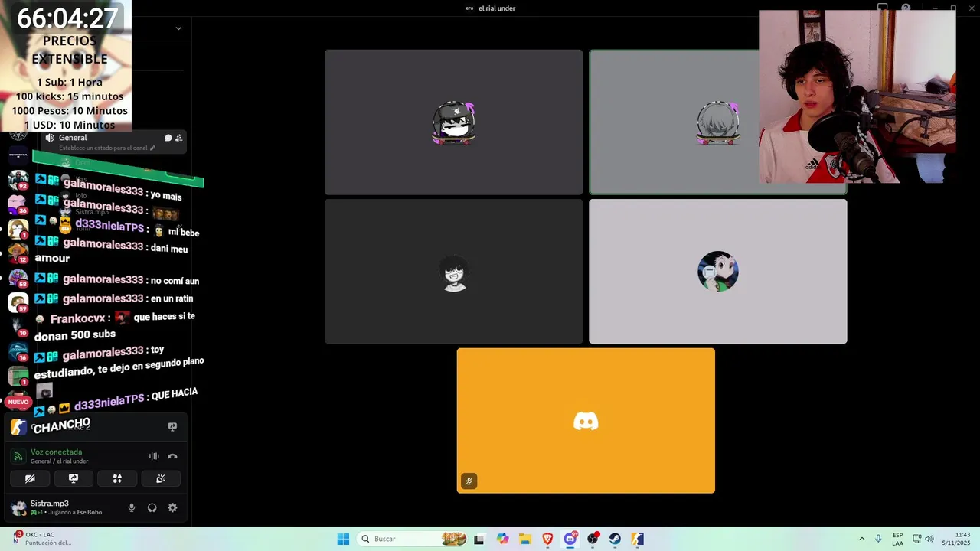Open volume control in system tray
This screenshot has width=980, height=551.
click(x=929, y=539)
